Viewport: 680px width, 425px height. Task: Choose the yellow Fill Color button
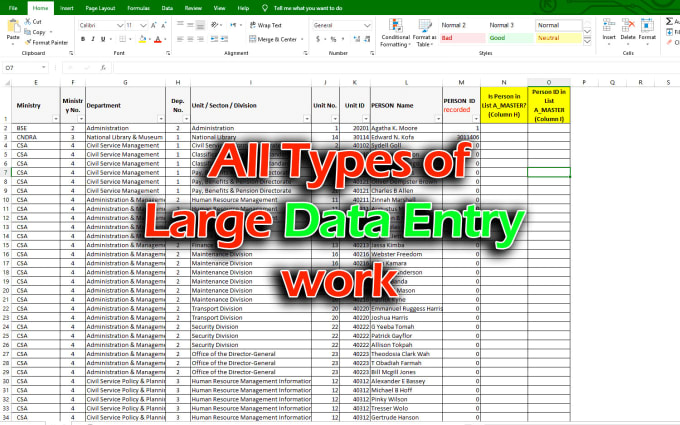142,39
